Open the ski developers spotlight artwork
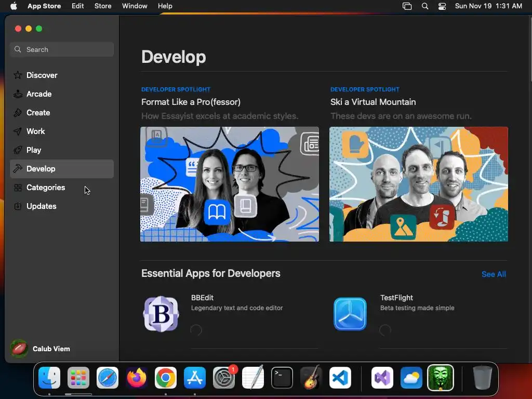This screenshot has height=399, width=532. 419,184
